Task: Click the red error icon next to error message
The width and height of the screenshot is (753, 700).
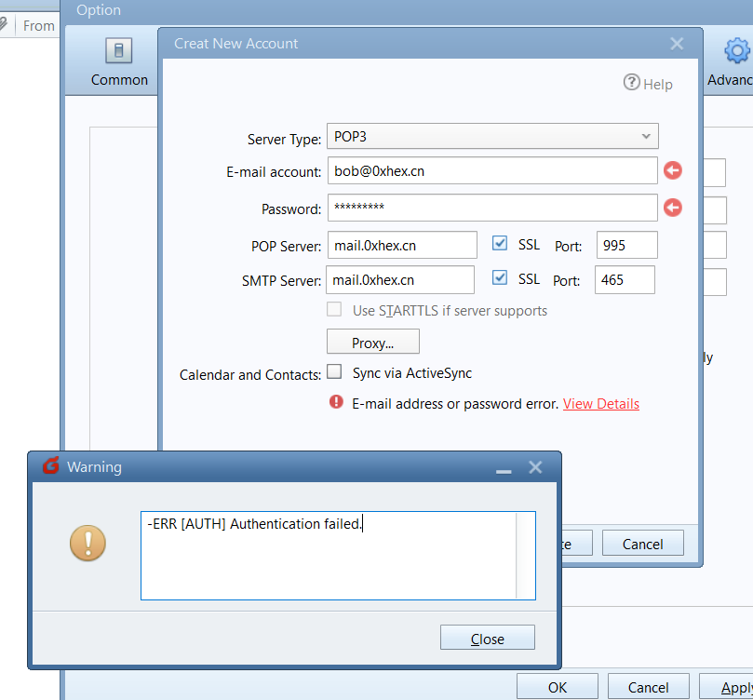Action: [336, 403]
